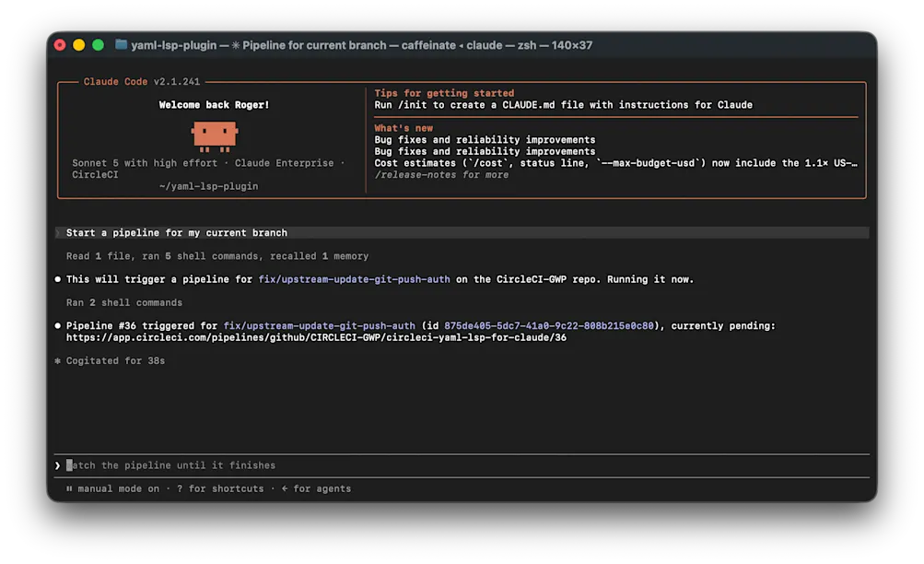
Task: Click the bullet beside 'This will trigger a pipeline'
Action: point(58,279)
